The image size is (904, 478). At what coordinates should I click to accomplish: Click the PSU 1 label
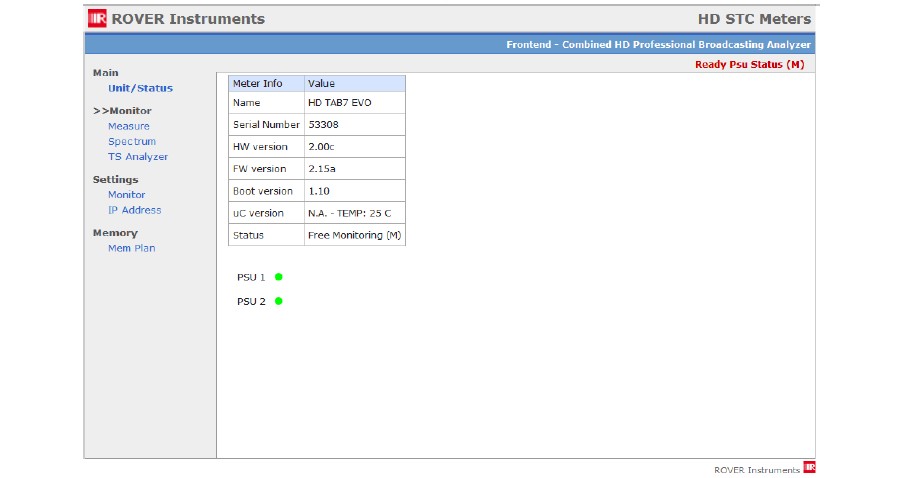[251, 277]
